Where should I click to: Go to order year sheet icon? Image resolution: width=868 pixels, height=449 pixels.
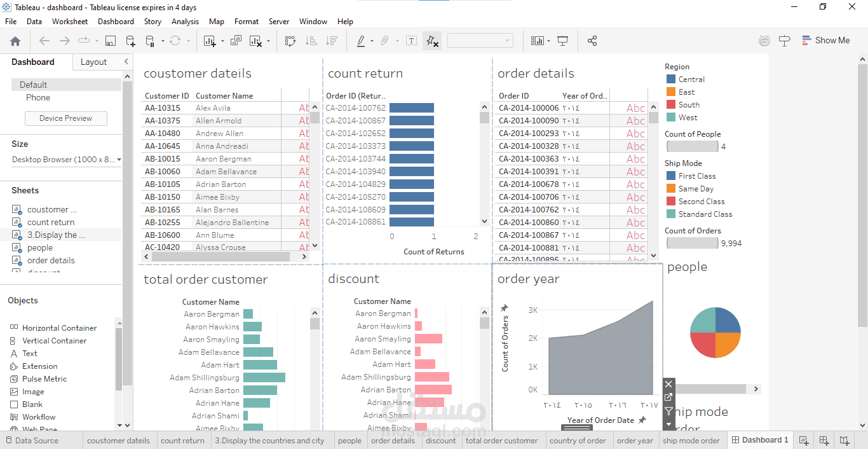pyautogui.click(x=668, y=397)
